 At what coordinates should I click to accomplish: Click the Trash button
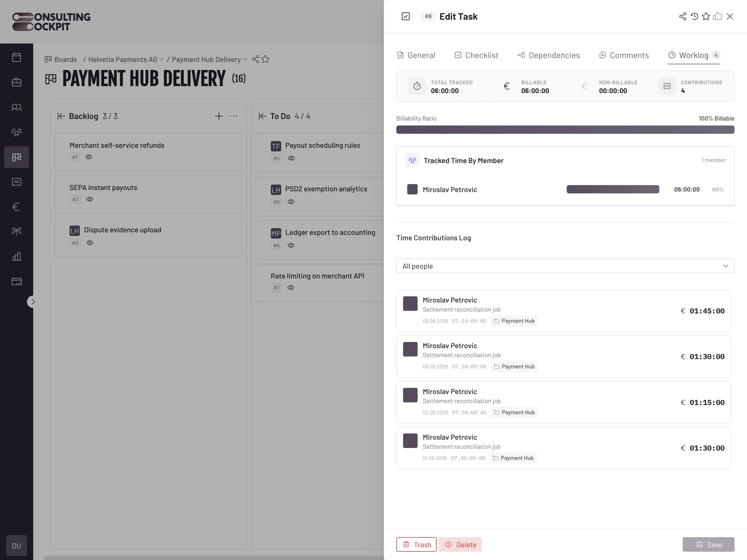pos(416,544)
